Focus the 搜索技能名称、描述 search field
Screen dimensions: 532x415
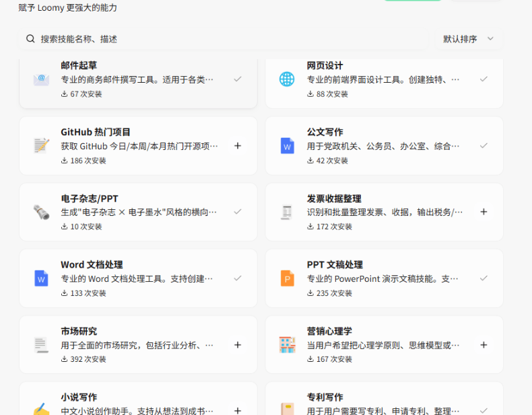point(224,39)
